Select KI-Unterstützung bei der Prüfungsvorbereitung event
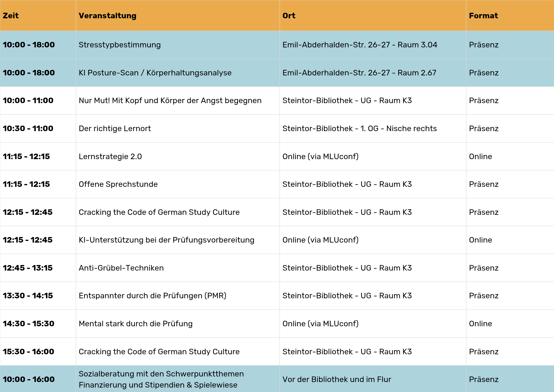This screenshot has width=554, height=392. coord(178,240)
